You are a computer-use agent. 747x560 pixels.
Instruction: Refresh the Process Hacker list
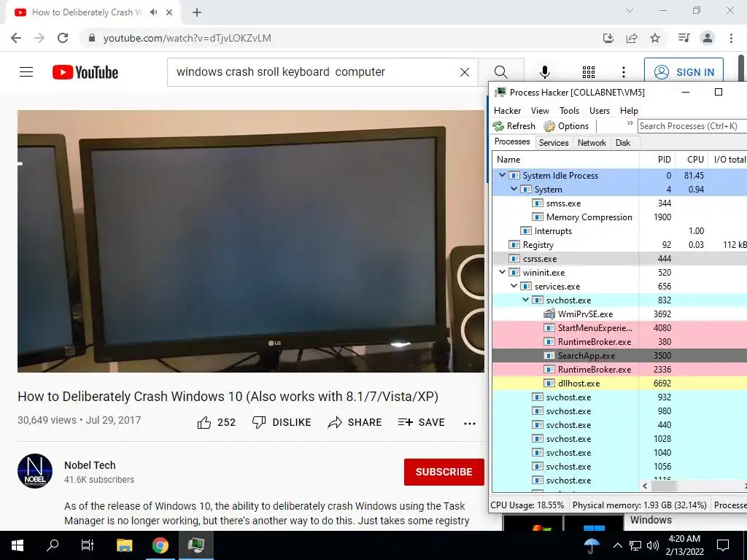(514, 126)
